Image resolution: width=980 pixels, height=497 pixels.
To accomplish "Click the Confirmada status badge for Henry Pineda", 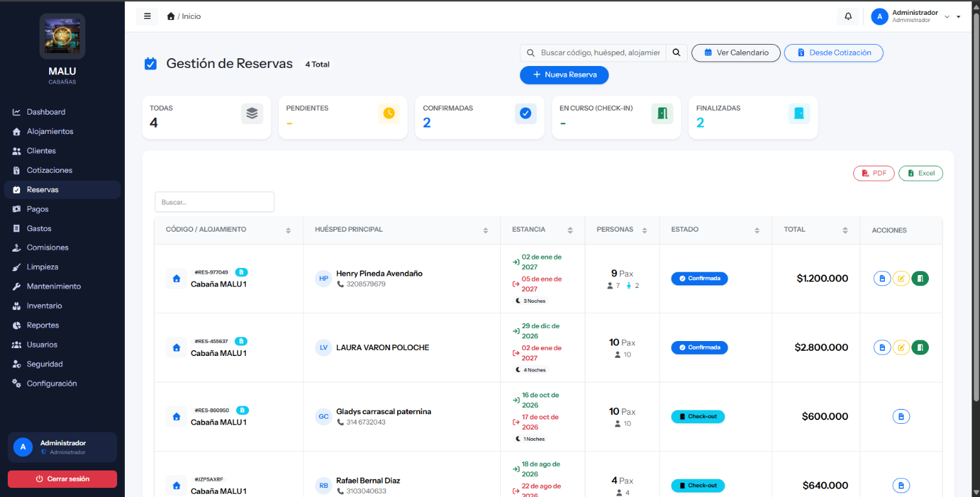I will (x=699, y=278).
